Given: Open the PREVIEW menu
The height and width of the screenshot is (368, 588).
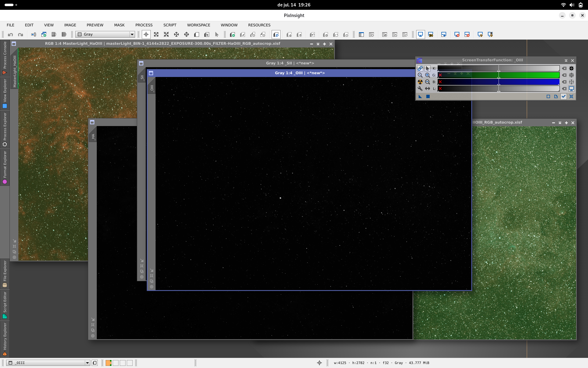Looking at the screenshot, I should point(95,25).
